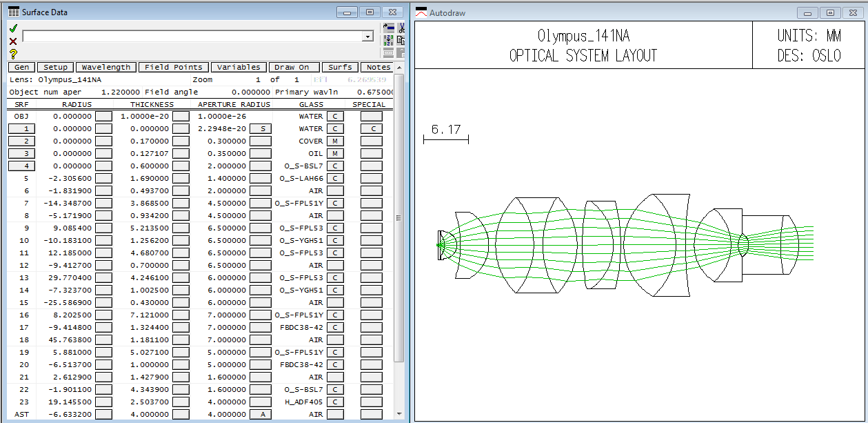Open the Wavelength button
868x423 pixels.
pyautogui.click(x=106, y=67)
